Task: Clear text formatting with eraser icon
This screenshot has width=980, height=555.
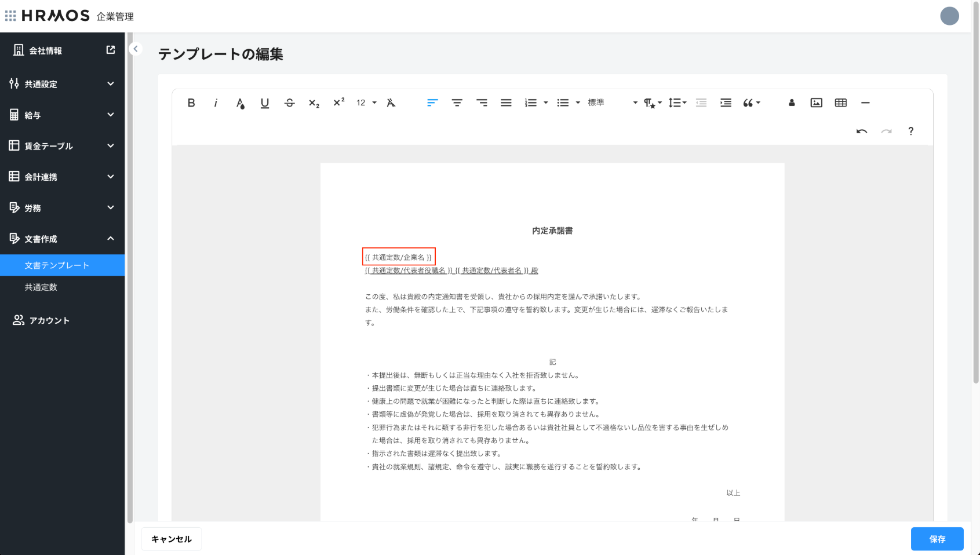Action: pos(391,103)
